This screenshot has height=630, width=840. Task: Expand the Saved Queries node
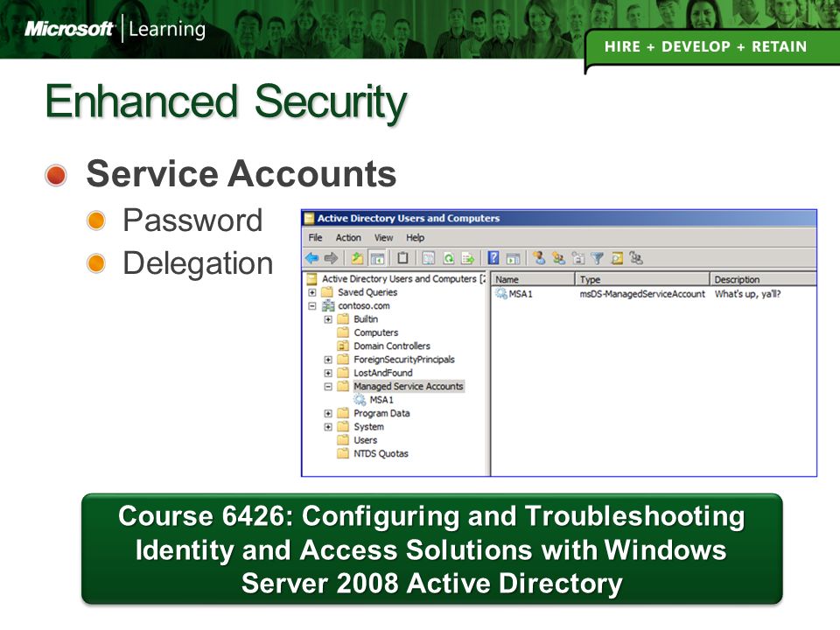[x=312, y=292]
